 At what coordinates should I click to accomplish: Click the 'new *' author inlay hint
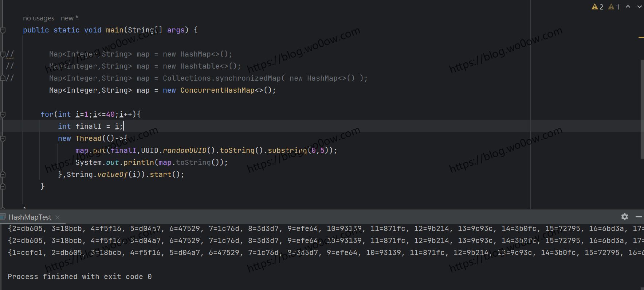click(69, 18)
